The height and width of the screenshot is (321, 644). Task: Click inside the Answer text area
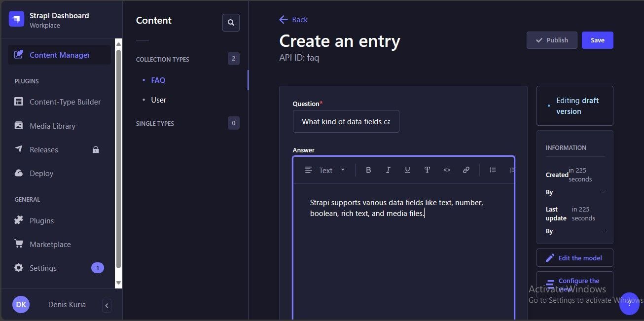(x=403, y=251)
